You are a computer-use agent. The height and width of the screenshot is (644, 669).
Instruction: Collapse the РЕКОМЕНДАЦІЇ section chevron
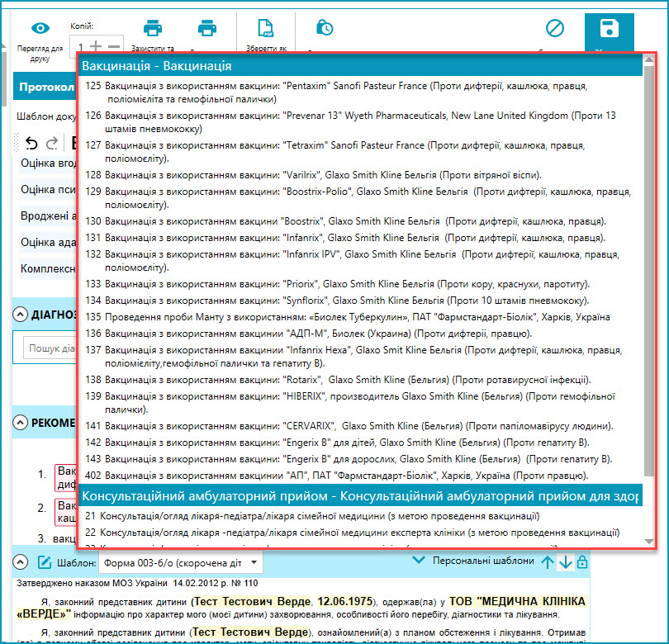point(20,423)
